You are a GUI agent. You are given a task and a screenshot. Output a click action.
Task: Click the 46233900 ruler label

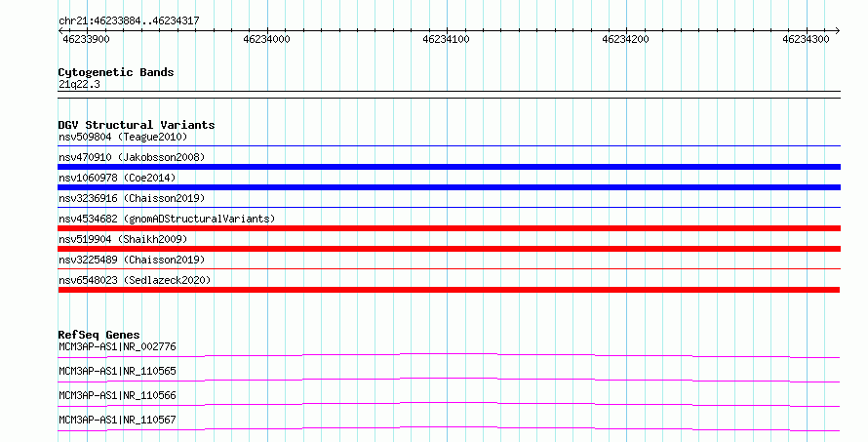pos(87,39)
